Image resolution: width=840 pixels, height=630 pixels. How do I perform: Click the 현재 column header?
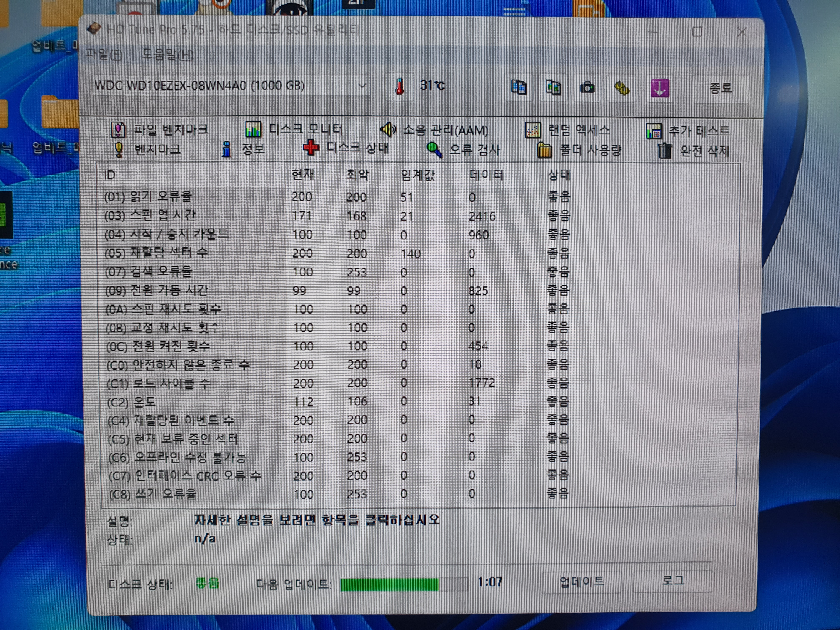click(312, 175)
